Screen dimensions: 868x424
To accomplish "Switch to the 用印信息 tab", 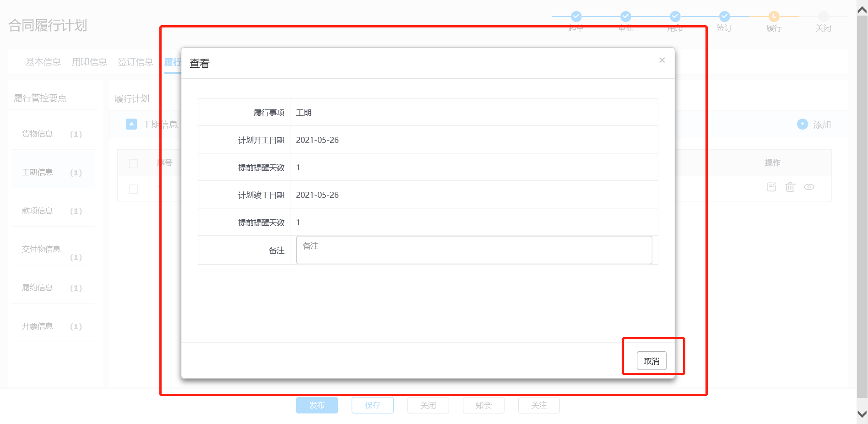I will (x=89, y=62).
